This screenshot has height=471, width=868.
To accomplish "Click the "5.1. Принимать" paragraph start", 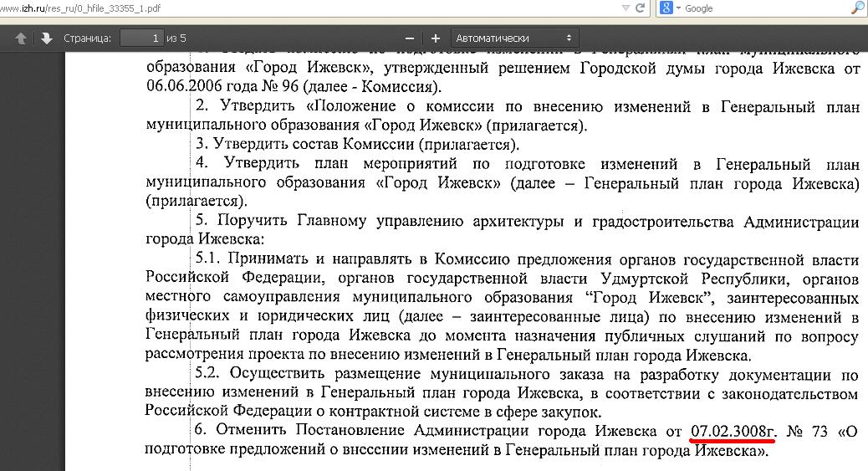I will coord(251,259).
